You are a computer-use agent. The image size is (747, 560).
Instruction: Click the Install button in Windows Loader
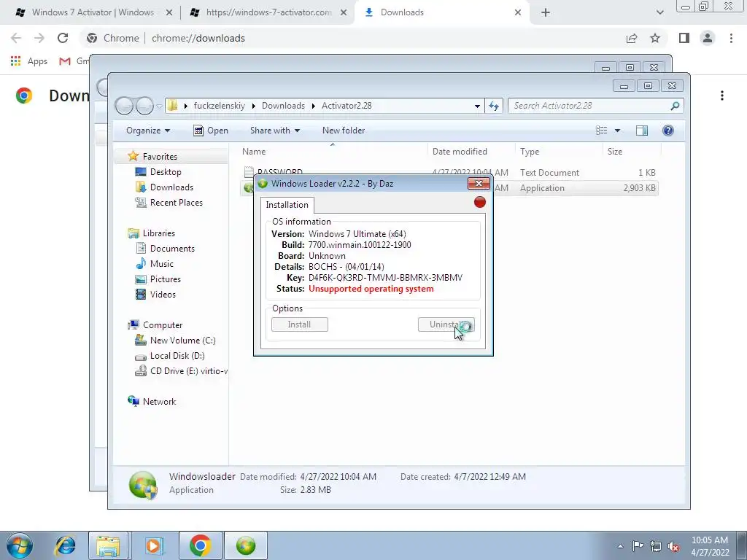[300, 324]
